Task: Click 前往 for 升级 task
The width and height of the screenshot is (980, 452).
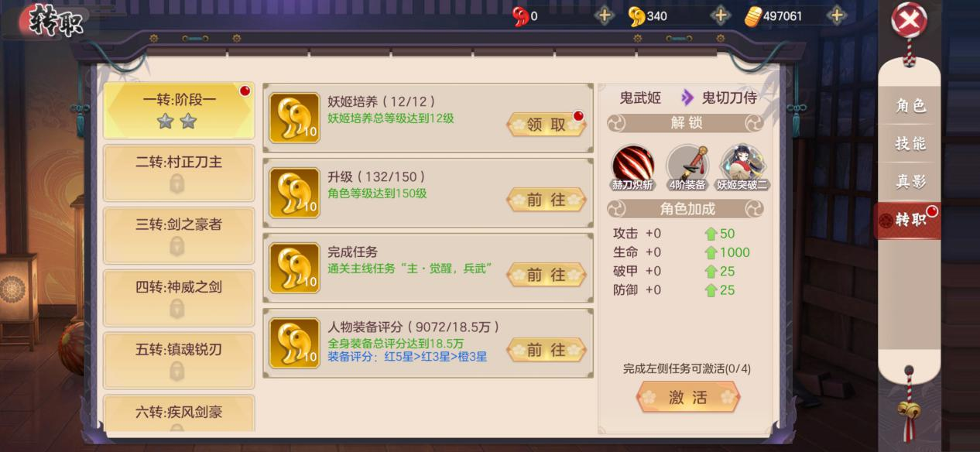Action: click(x=547, y=200)
